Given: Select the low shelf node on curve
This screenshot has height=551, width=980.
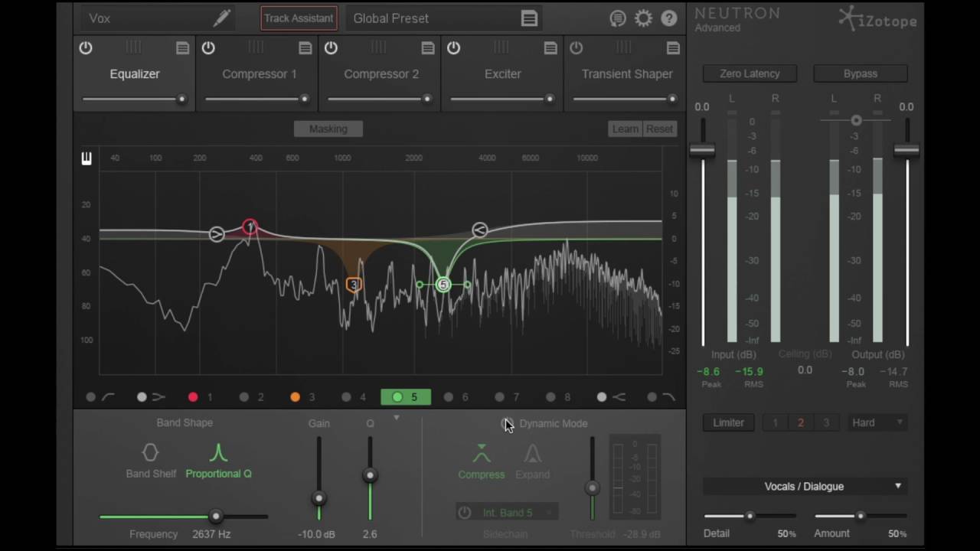Looking at the screenshot, I should click(217, 234).
